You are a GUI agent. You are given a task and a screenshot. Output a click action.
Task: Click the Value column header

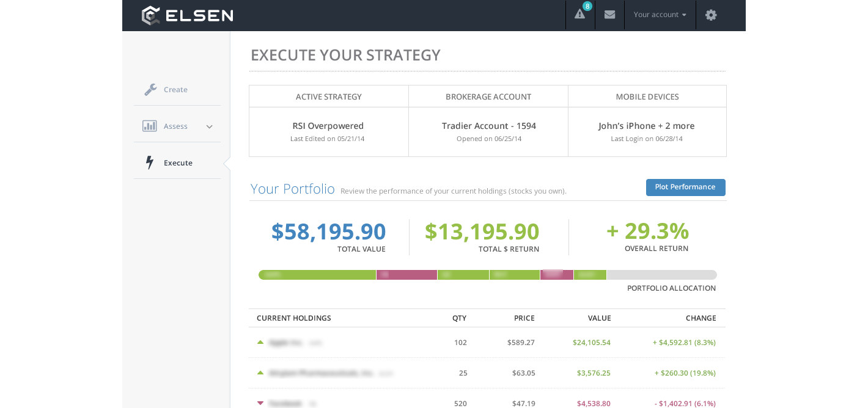600,318
